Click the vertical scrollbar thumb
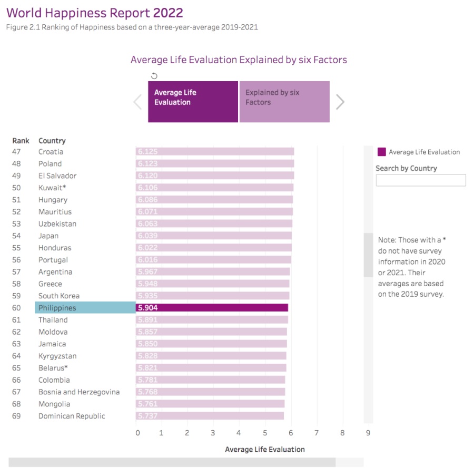This screenshot has height=476, width=474. (368, 256)
